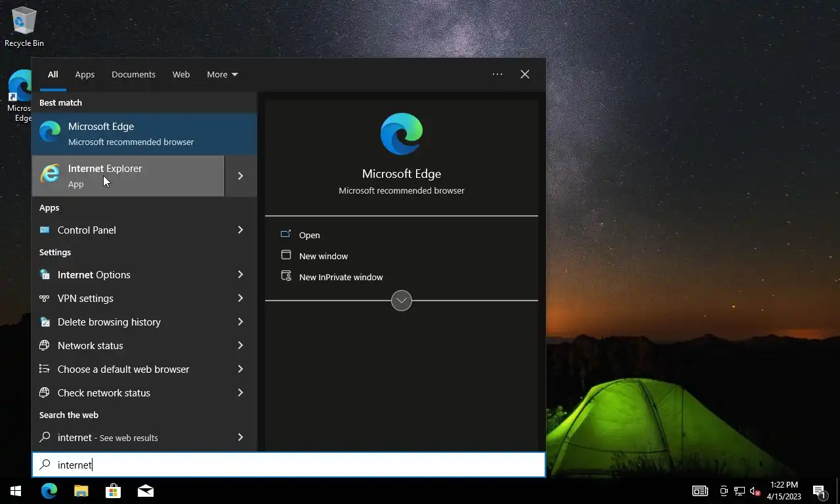
Task: Switch to the Apps search tab
Action: pos(85,74)
